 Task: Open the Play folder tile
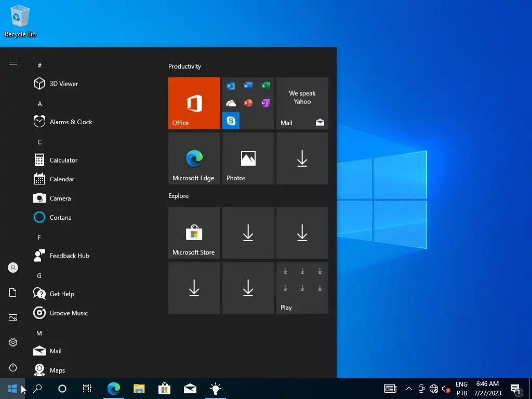(302, 288)
